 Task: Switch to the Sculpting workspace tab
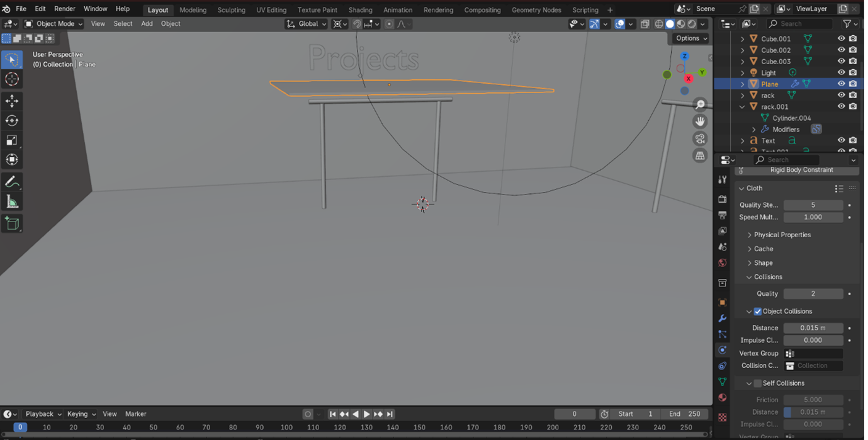click(231, 10)
